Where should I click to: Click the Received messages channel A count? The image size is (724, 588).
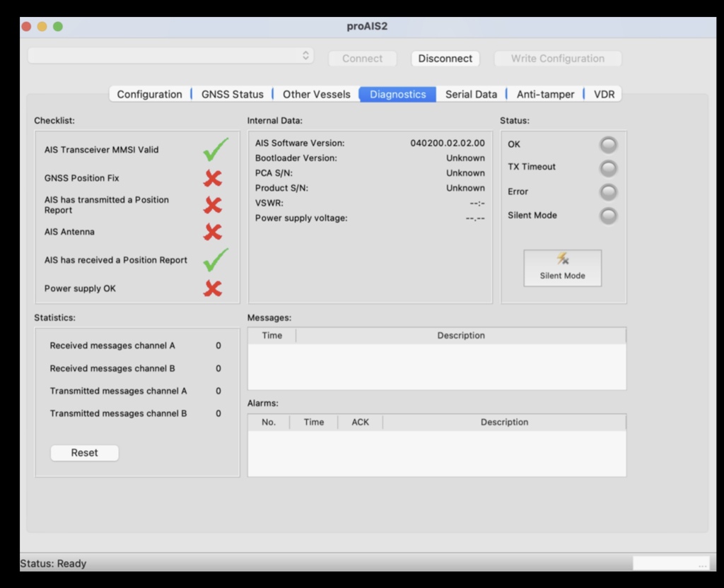218,346
